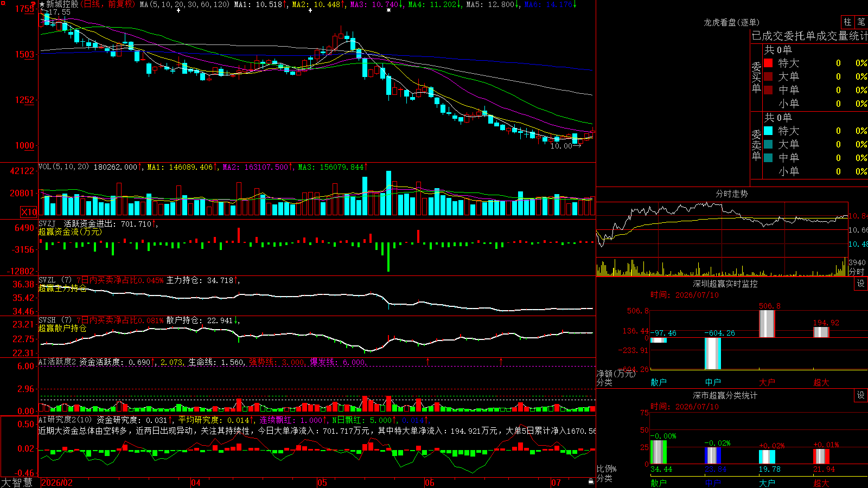Open 设 settings for 深市超赢分类统计 panel
The width and height of the screenshot is (868, 488).
pos(861,395)
